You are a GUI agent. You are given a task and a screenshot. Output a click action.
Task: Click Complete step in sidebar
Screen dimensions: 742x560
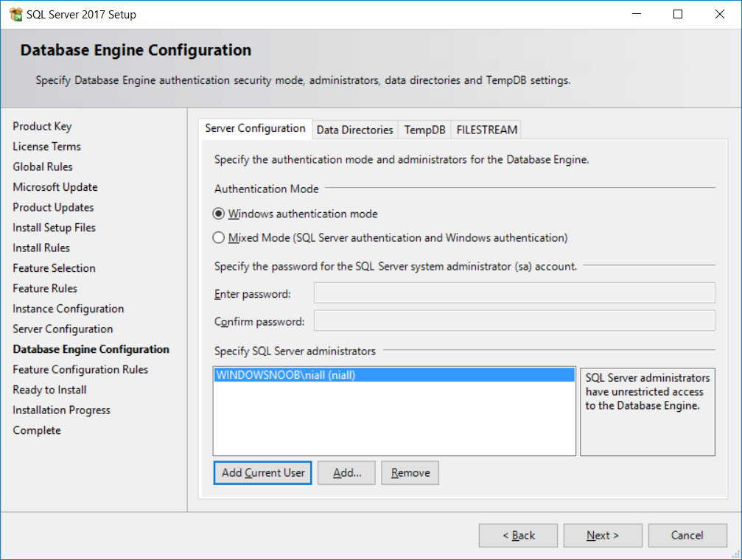(x=37, y=431)
